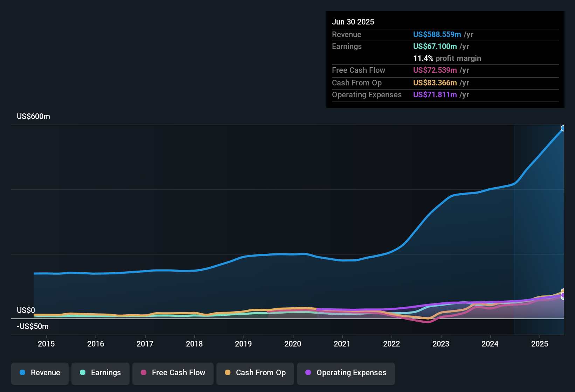Expand the Jun 30 2025 tooltip details
The image size is (575, 392).
click(353, 22)
